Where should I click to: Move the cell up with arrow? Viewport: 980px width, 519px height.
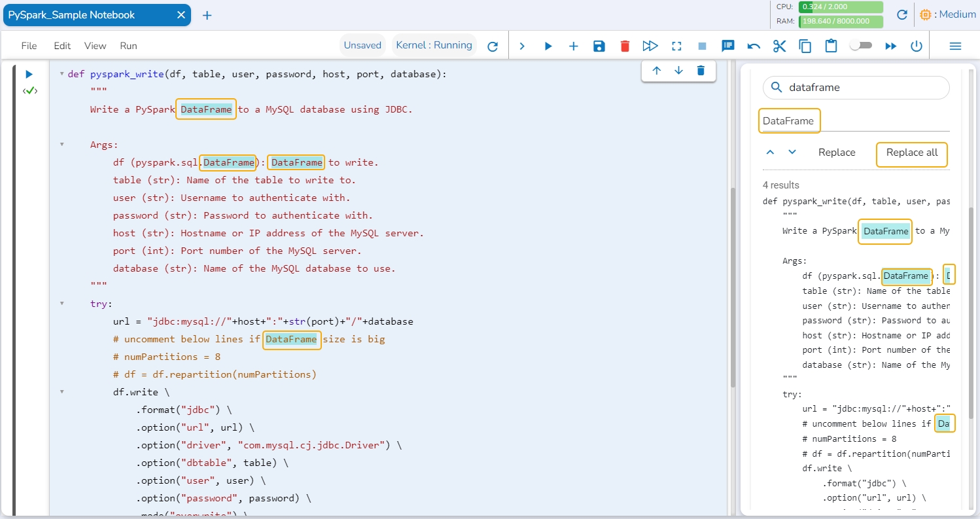coord(657,71)
